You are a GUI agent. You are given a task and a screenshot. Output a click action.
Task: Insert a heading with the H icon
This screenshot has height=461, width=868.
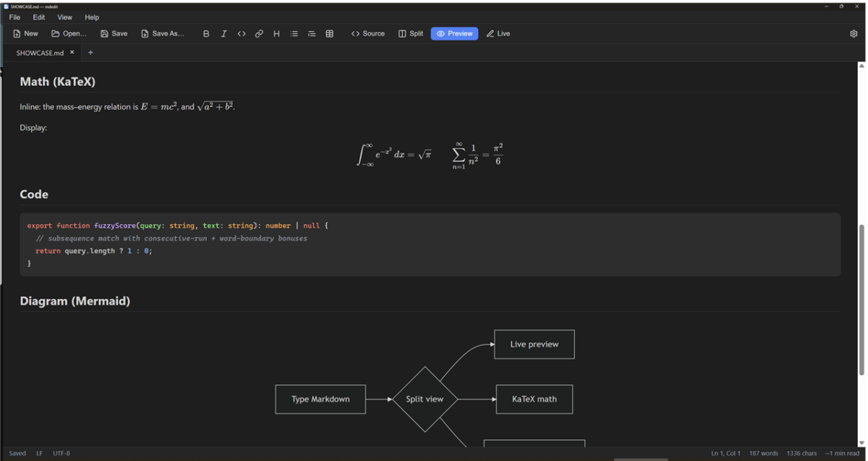276,33
